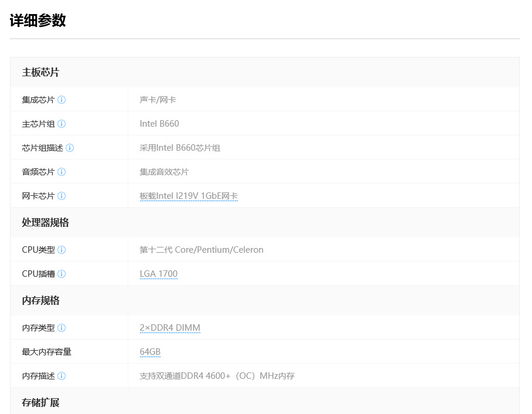
Task: Click the Intel B660 chipset value
Action: (159, 124)
